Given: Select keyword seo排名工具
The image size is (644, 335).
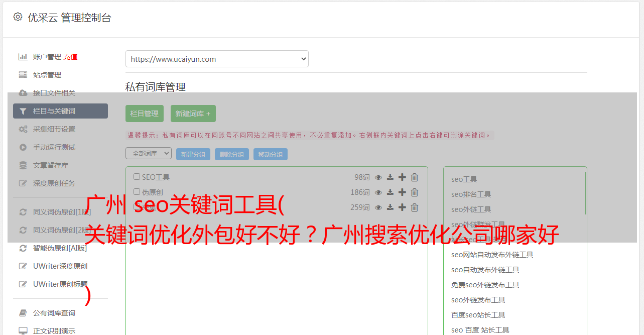Looking at the screenshot, I should point(471,194).
